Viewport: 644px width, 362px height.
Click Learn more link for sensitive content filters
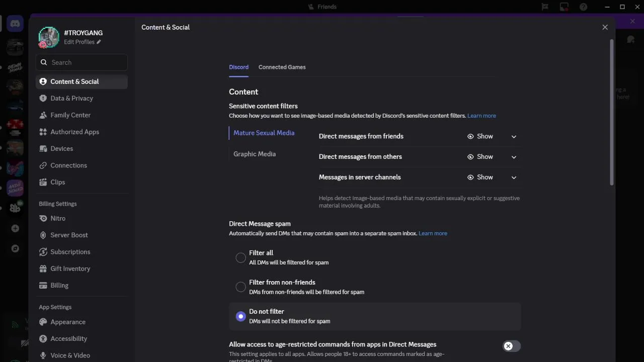click(x=481, y=116)
